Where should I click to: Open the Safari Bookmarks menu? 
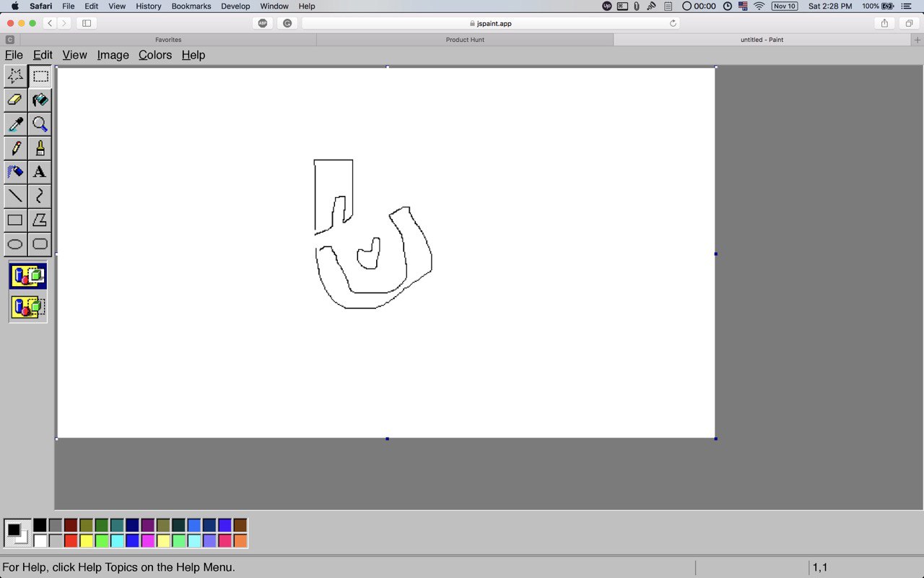191,6
